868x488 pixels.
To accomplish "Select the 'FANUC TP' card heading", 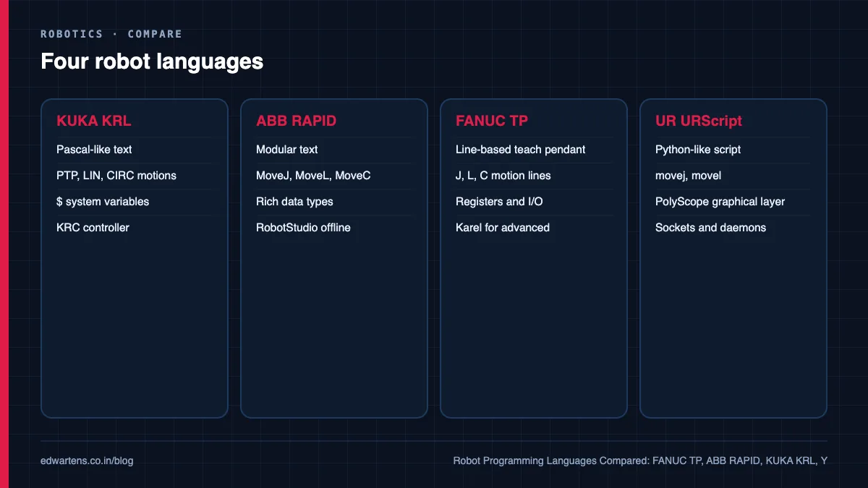I will point(492,121).
